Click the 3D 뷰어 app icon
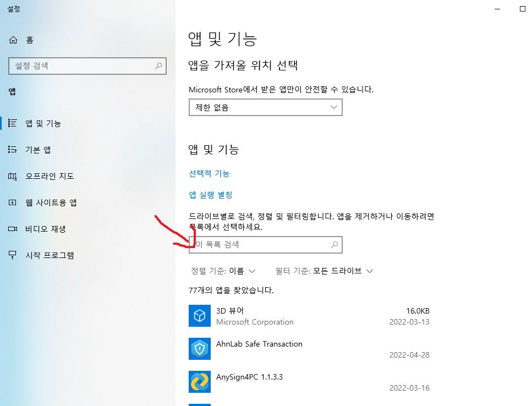Image resolution: width=532 pixels, height=406 pixels. (x=200, y=316)
